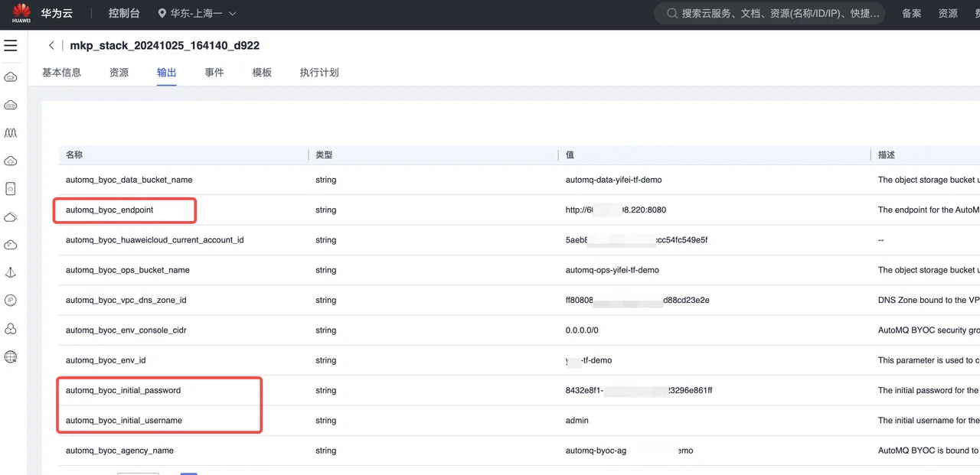Viewport: 980px width, 475px height.
Task: Click the stack title mkp_stack_20241025_164140_d922
Action: coord(165,46)
